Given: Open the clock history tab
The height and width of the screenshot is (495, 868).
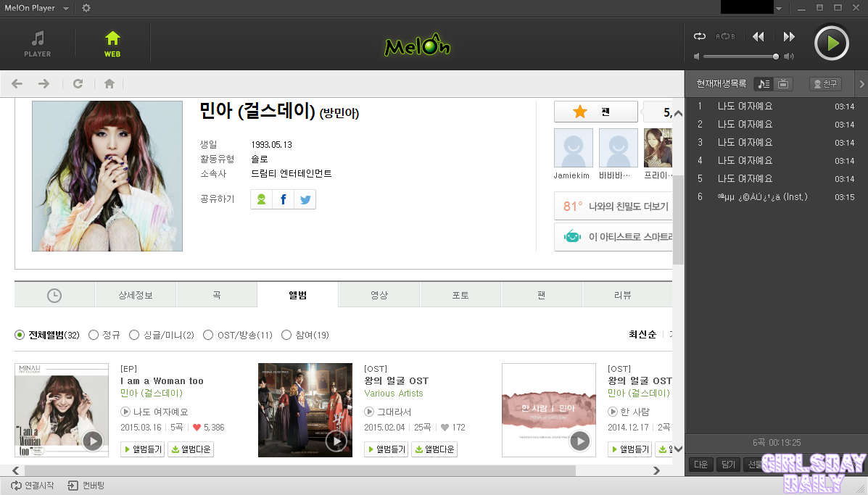Looking at the screenshot, I should (54, 296).
